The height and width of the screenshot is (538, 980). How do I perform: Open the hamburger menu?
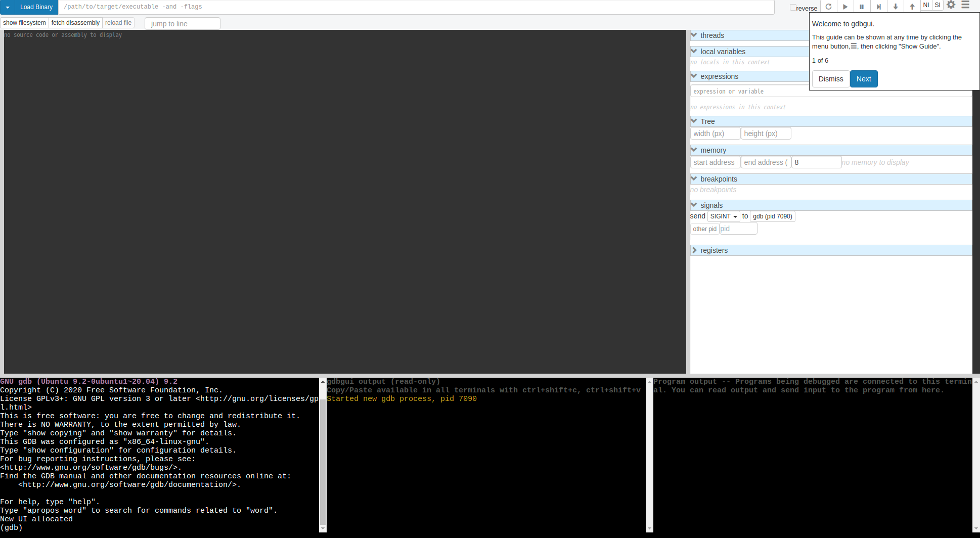(965, 6)
